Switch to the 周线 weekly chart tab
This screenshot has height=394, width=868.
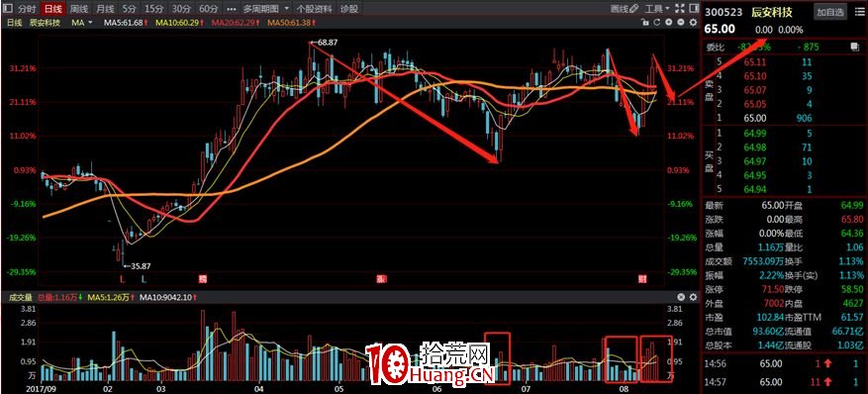point(78,9)
